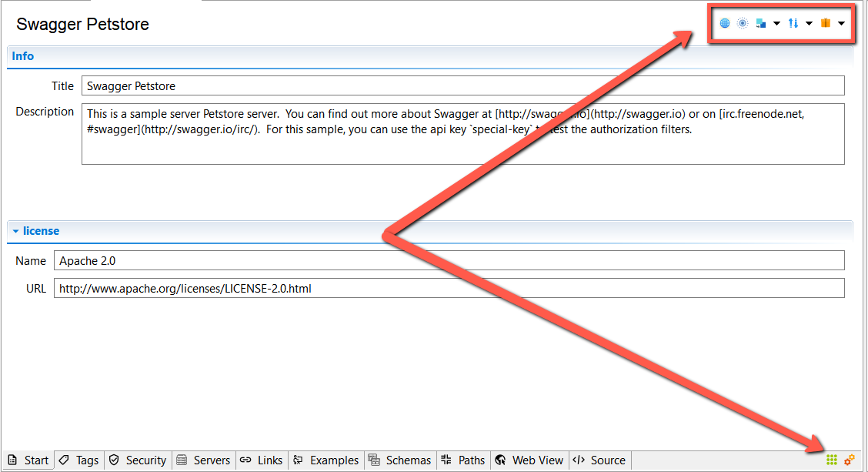Click the Description label
This screenshot has width=868, height=472.
pyautogui.click(x=45, y=112)
